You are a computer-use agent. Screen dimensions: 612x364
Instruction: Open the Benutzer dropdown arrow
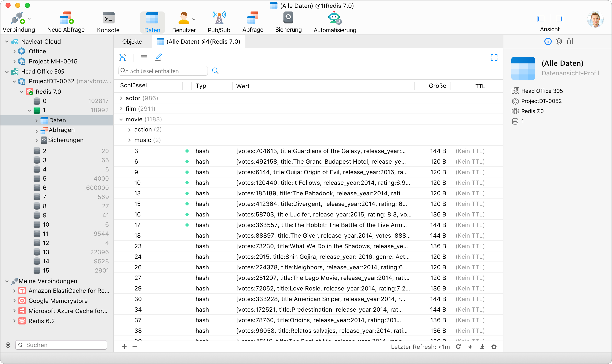click(194, 19)
